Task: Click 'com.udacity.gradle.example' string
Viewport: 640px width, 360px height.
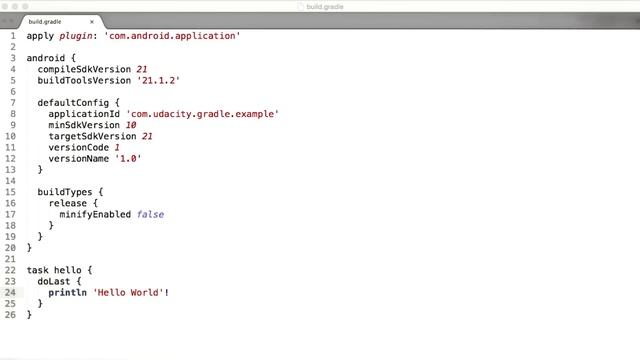Action: tap(202, 114)
